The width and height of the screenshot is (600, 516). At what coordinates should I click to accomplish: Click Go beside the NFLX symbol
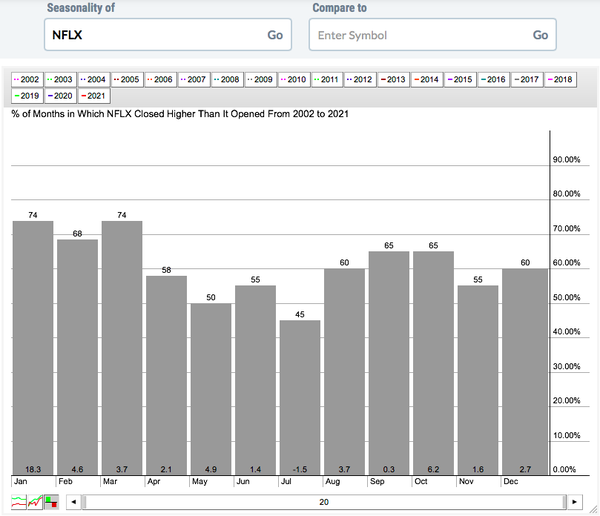[x=275, y=35]
